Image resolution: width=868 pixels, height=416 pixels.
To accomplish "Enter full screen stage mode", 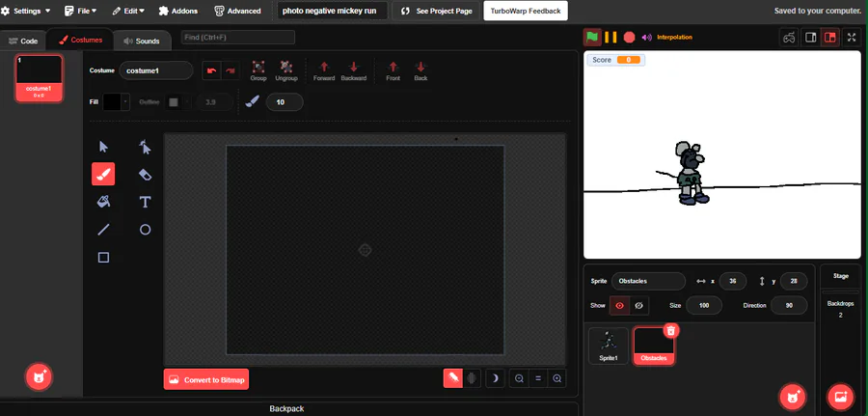I will (852, 38).
